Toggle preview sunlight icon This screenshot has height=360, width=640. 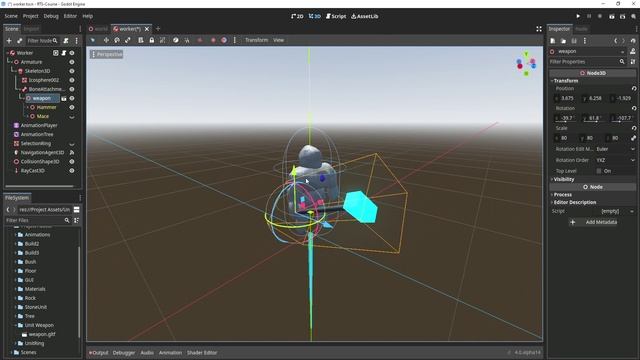[213, 40]
